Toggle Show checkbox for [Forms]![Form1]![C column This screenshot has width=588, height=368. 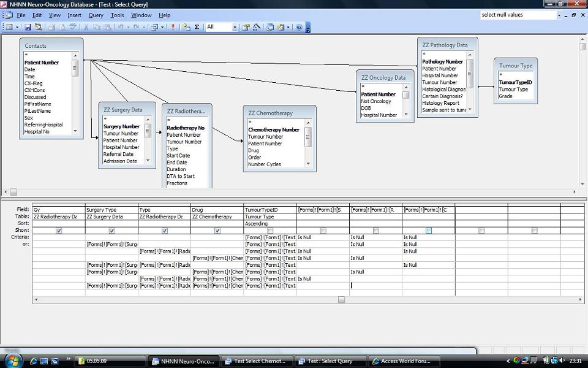click(429, 231)
